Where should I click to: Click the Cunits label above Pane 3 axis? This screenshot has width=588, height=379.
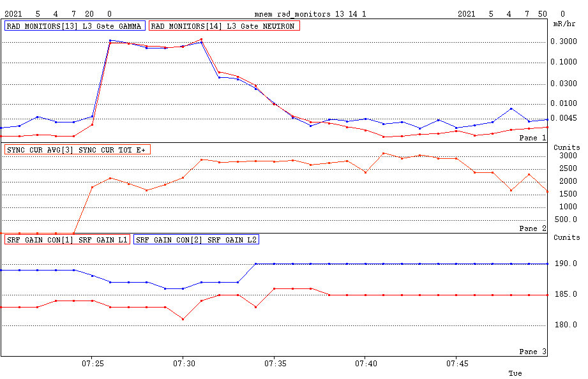[x=567, y=237]
